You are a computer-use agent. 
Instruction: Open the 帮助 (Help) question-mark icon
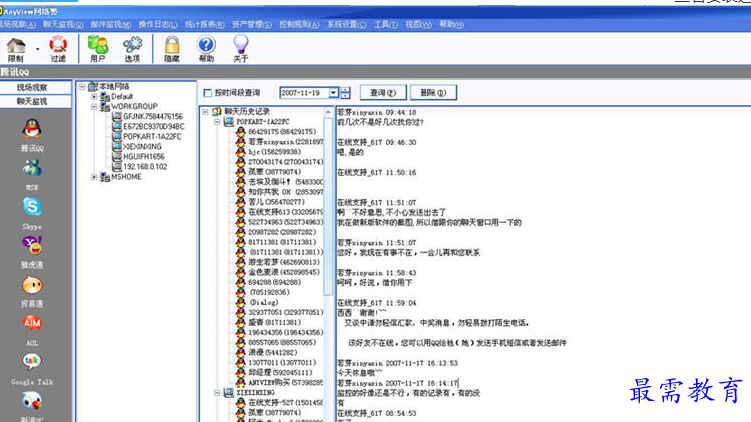(206, 45)
